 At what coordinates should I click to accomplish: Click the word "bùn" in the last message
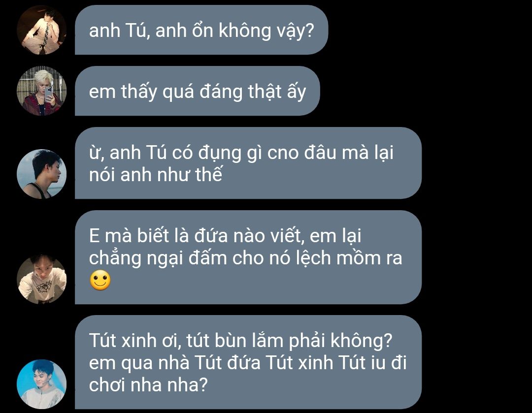233,341
